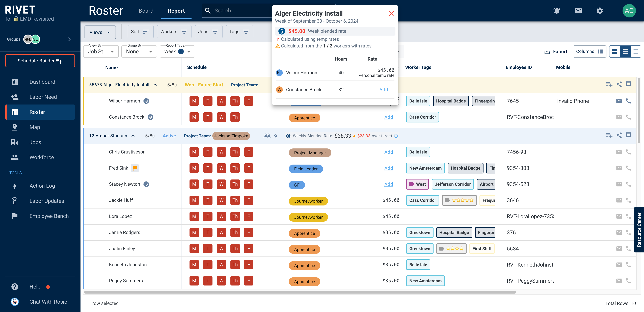644x312 pixels.
Task: Switch to compact row density view
Action: click(x=635, y=51)
